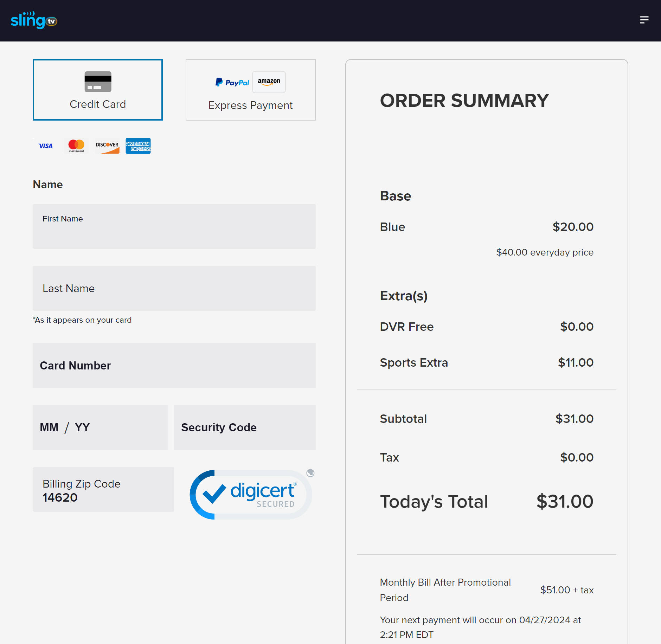Click the Subtotal $31.00 amount

574,419
